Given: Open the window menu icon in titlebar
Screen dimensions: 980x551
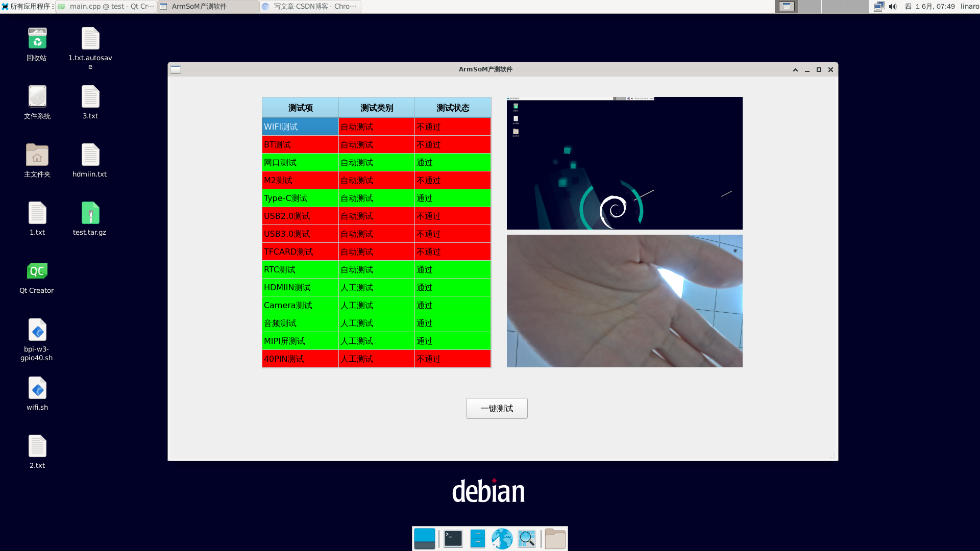Looking at the screenshot, I should [176, 69].
